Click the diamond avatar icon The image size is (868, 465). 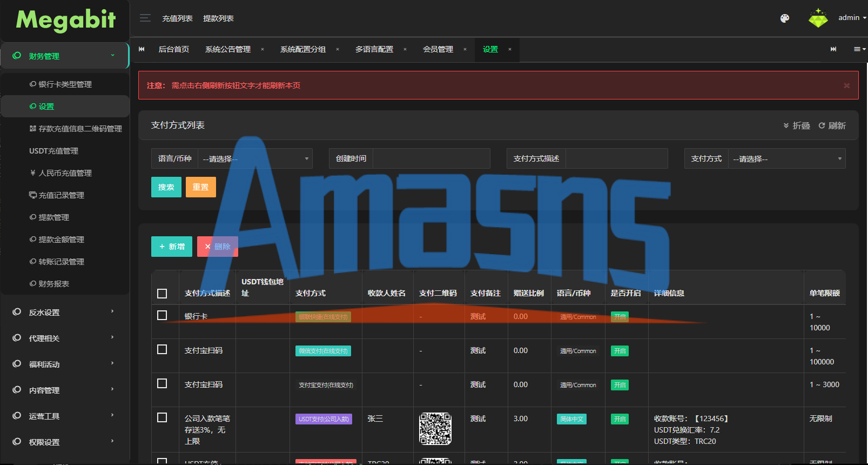818,18
